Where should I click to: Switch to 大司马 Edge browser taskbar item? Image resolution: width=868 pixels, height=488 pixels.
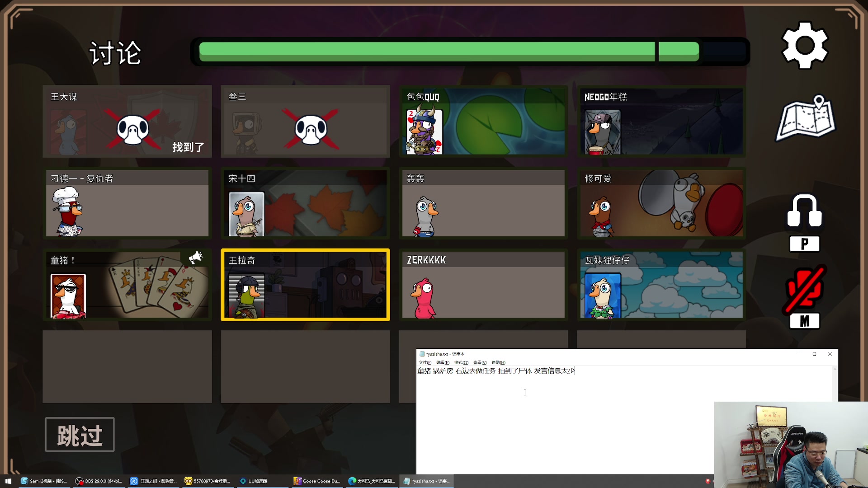pos(372,481)
